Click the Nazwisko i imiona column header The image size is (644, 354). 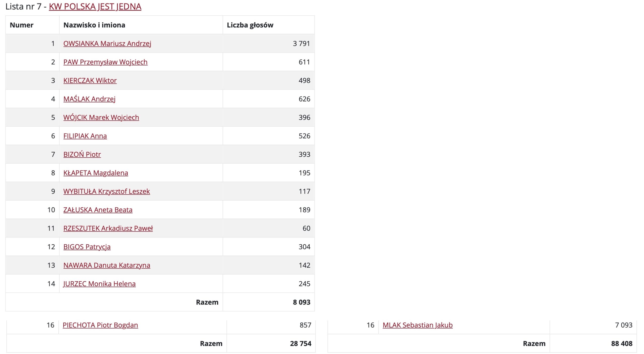[94, 25]
